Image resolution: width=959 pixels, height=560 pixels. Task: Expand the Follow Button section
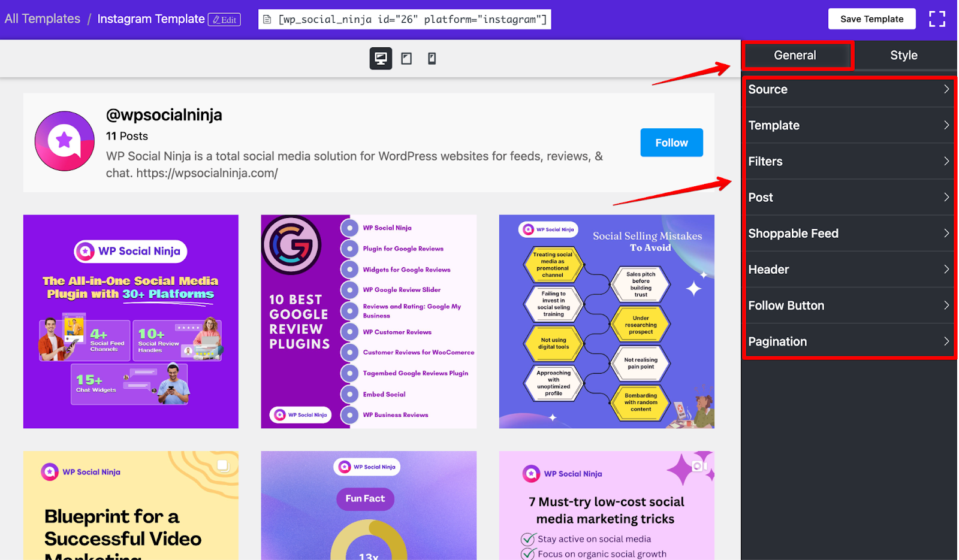coord(849,305)
